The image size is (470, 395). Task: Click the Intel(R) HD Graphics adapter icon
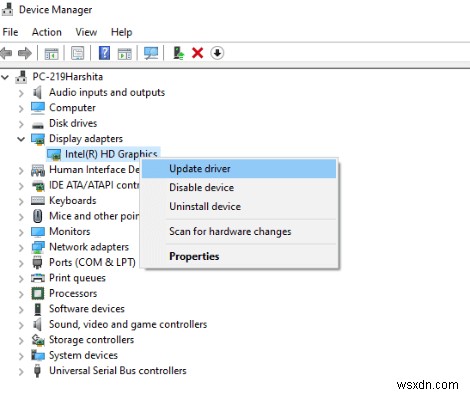point(54,154)
